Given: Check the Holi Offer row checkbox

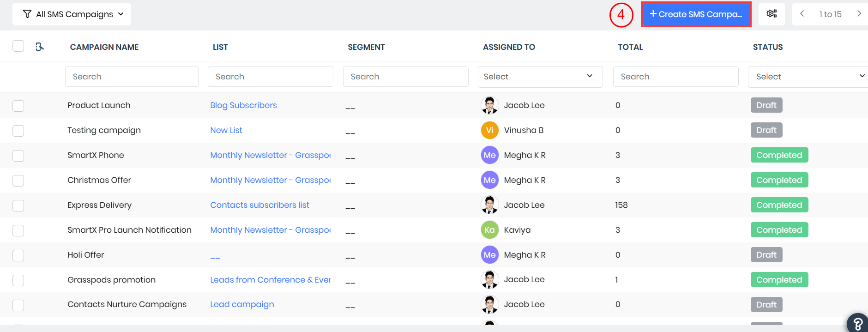Looking at the screenshot, I should pos(18,255).
